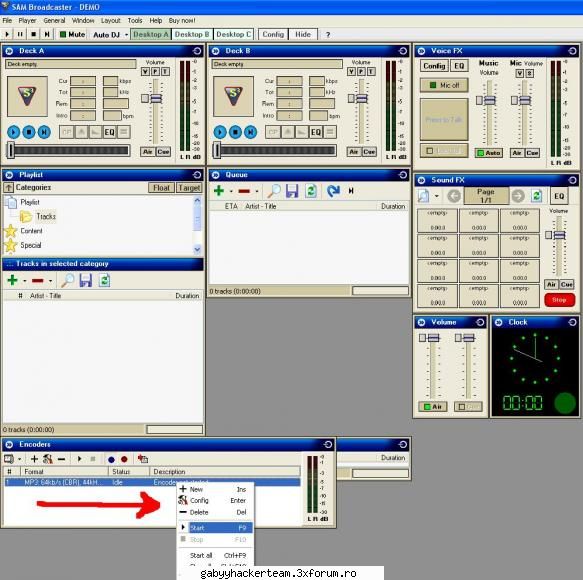Toggle the Mic off button

click(444, 85)
